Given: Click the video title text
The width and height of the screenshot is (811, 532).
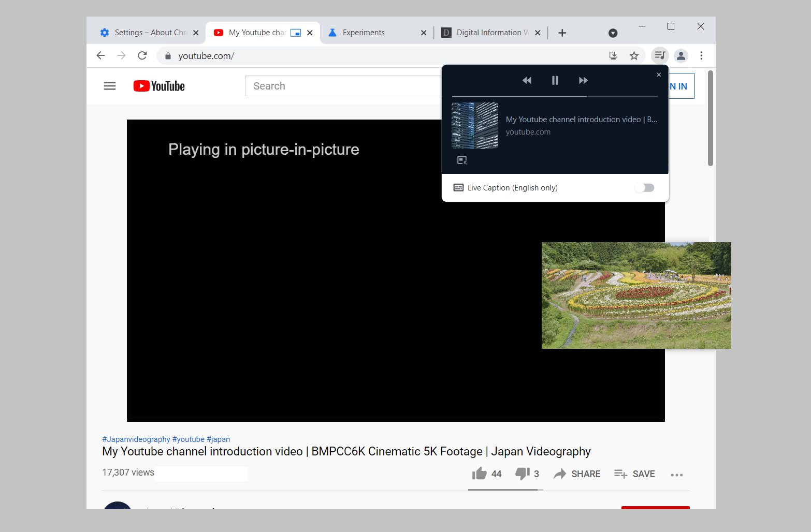Looking at the screenshot, I should point(346,451).
